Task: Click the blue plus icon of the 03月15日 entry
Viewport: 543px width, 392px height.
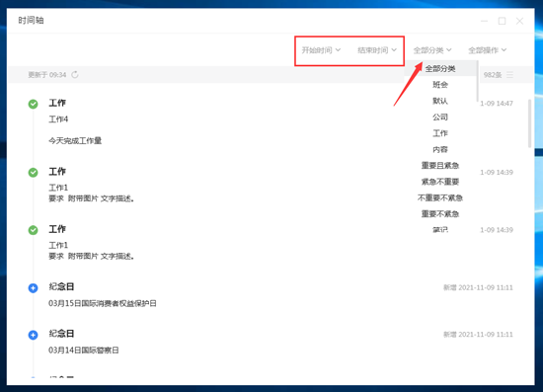Action: pos(34,287)
